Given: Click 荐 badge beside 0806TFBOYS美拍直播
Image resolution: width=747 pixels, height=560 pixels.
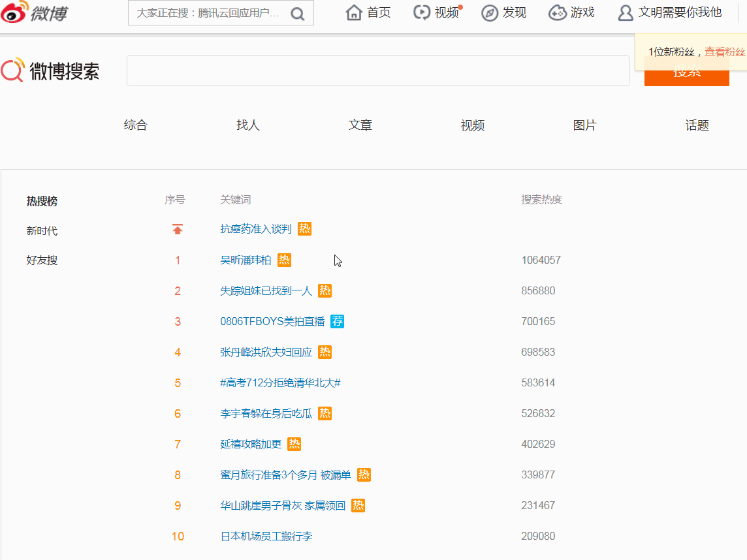Looking at the screenshot, I should (x=338, y=321).
